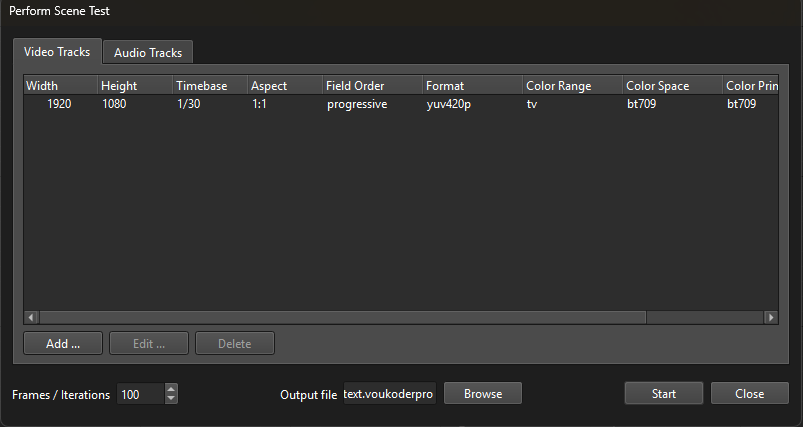Click the Field Order column header
803x427 pixels.
pos(371,86)
